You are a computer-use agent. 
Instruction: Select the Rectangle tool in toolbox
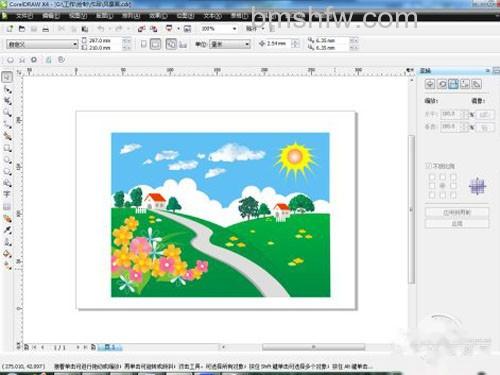(7, 148)
